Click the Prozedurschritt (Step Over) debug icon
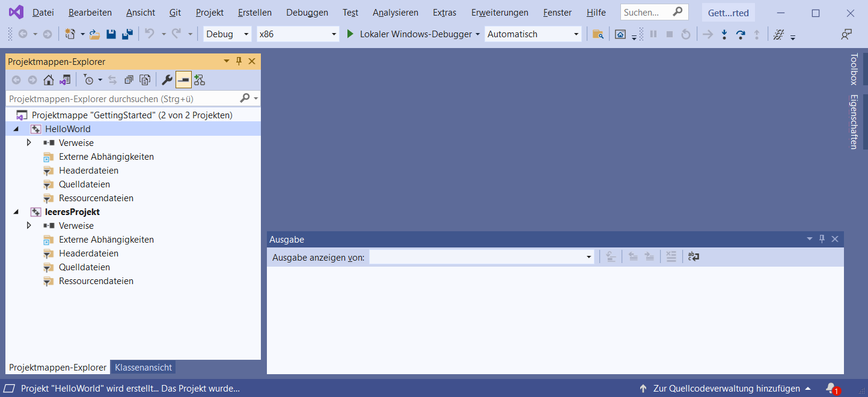 (x=741, y=34)
